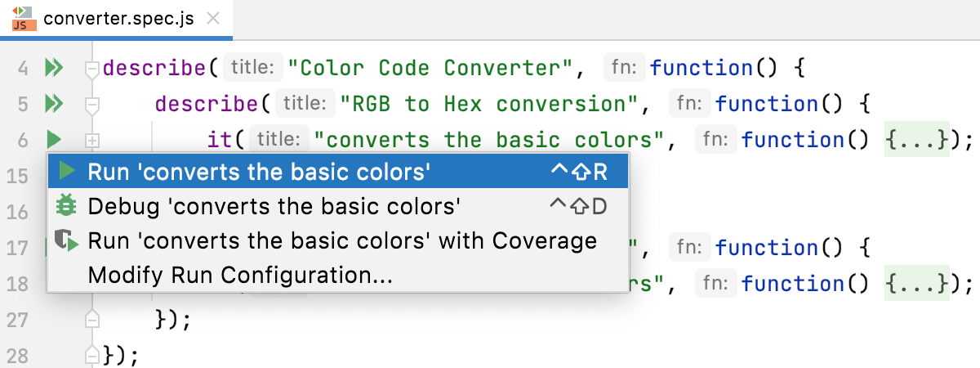The image size is (980, 368).
Task: Click the double-arrow run icon on line 5
Action: click(x=55, y=104)
